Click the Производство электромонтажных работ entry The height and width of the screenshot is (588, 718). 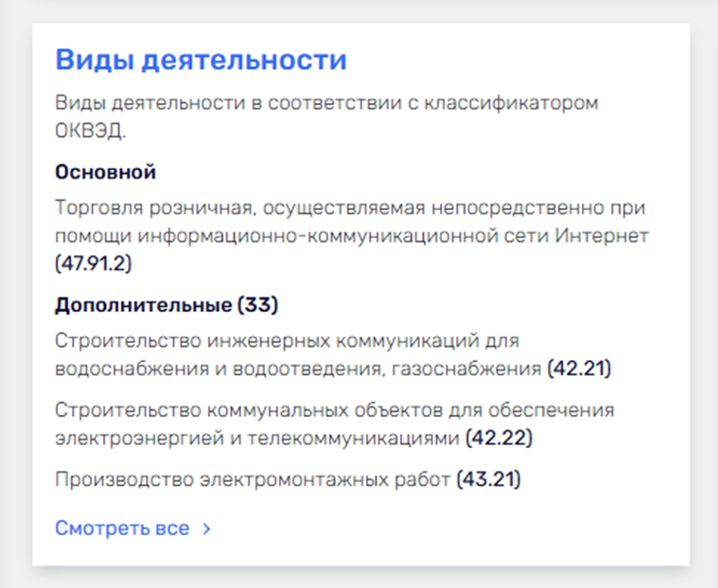253,479
